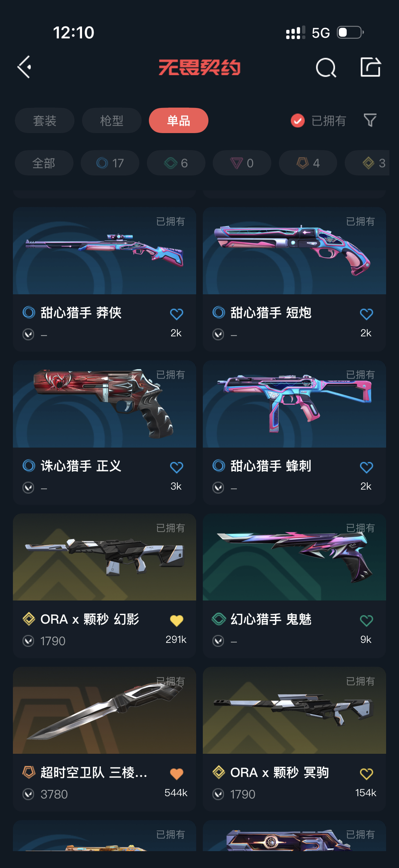
Task: Select the 全部 filter chip
Action: 44,163
